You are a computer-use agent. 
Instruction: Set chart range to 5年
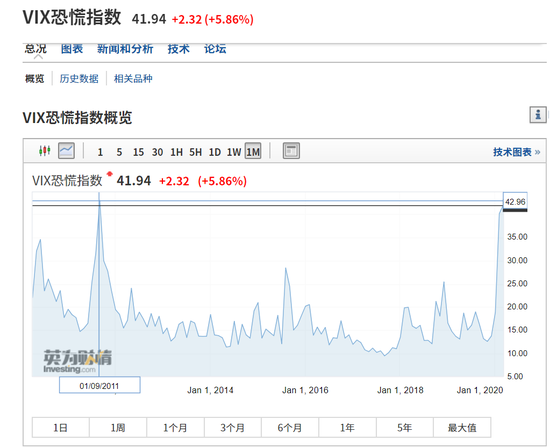click(x=405, y=427)
